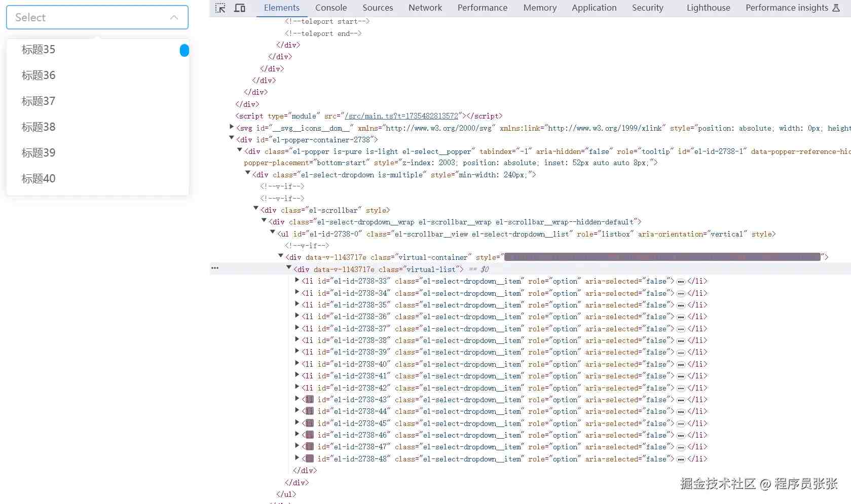Click the Select box chevron arrow

(174, 17)
